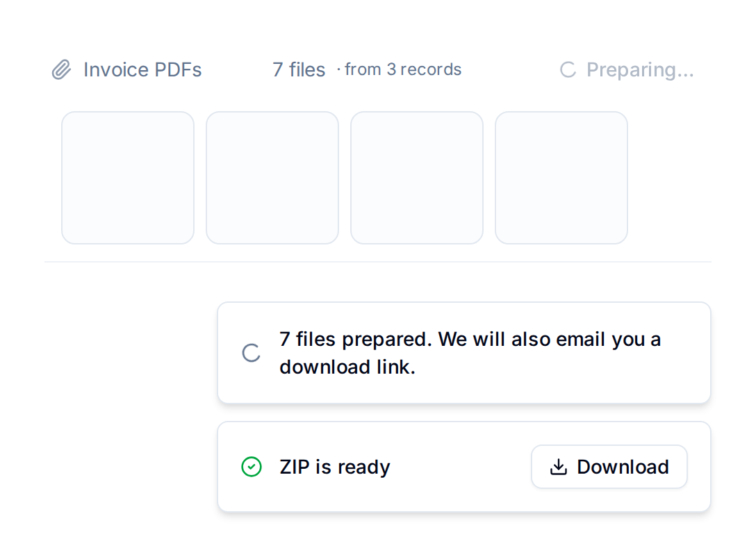Click the word 'ZIP' in the ready notification

294,467
